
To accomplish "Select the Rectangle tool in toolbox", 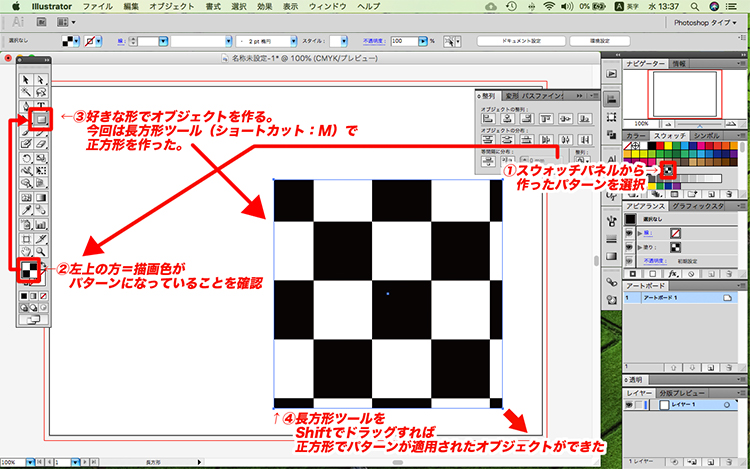I will pyautogui.click(x=41, y=119).
